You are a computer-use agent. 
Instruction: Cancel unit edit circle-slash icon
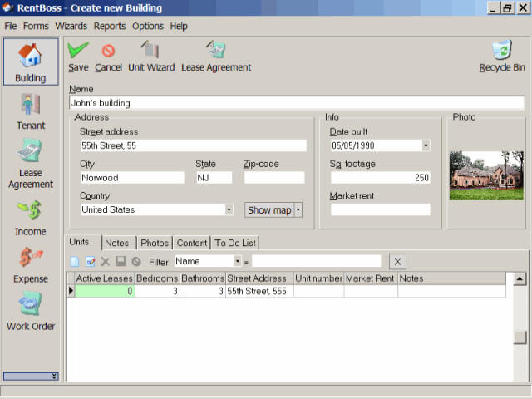(x=136, y=261)
